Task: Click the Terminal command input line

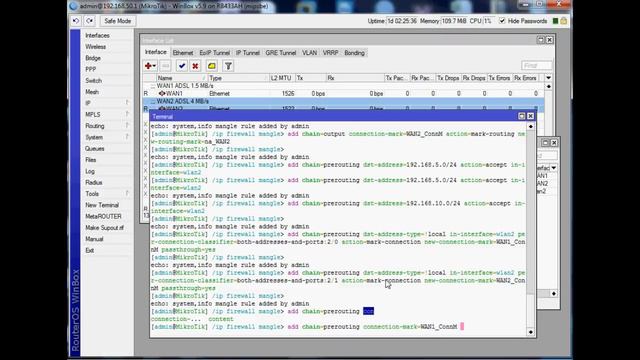Action: tap(338, 327)
